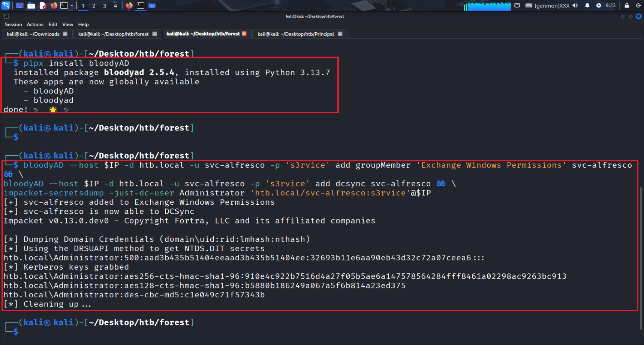Switch to workspace 3

105,6
